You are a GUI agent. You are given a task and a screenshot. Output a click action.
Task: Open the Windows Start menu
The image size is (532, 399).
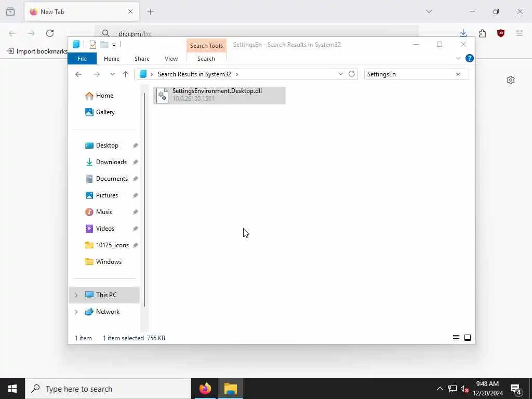pyautogui.click(x=12, y=389)
